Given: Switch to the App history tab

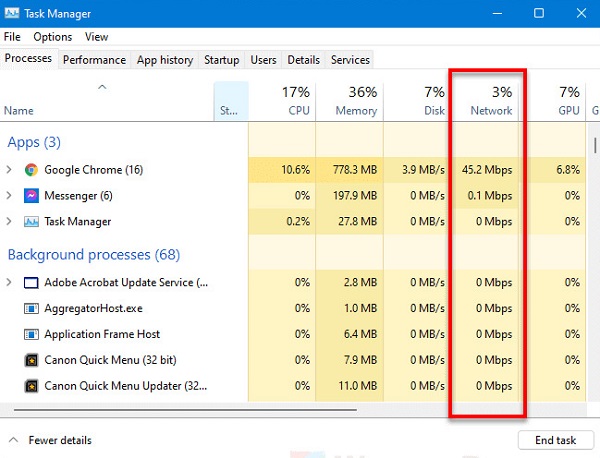Looking at the screenshot, I should click(165, 60).
